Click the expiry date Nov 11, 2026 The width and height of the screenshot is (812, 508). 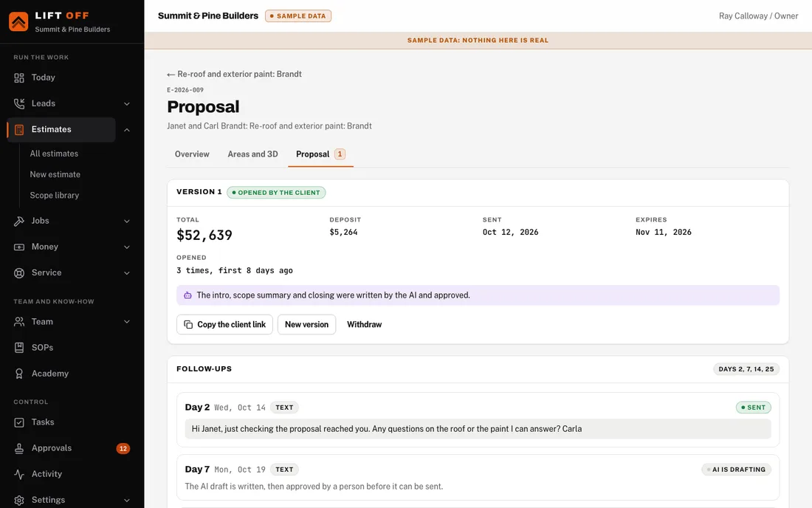[664, 232]
